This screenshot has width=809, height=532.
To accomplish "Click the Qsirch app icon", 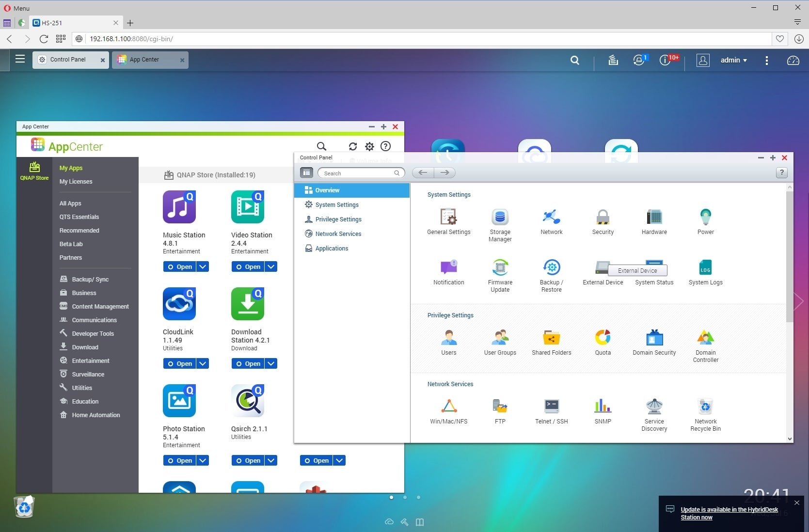I will 248,401.
